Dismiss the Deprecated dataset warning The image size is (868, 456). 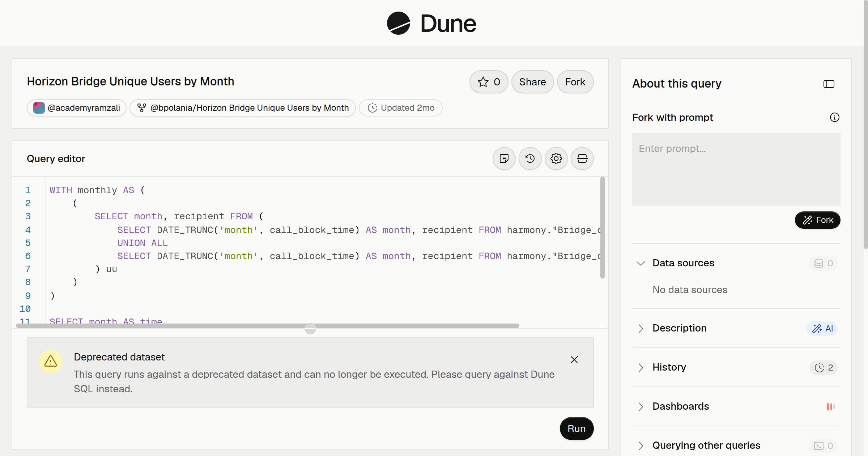click(574, 360)
